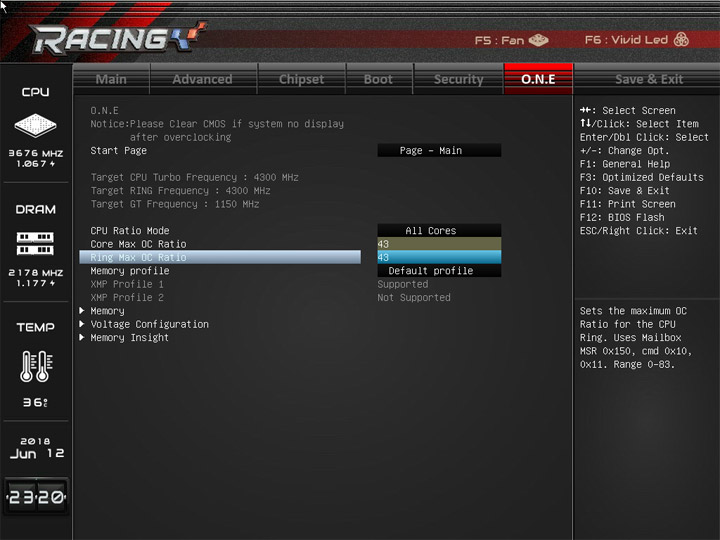This screenshot has width=720, height=540.
Task: Click the DRAM memory modules icon
Action: coord(35,243)
